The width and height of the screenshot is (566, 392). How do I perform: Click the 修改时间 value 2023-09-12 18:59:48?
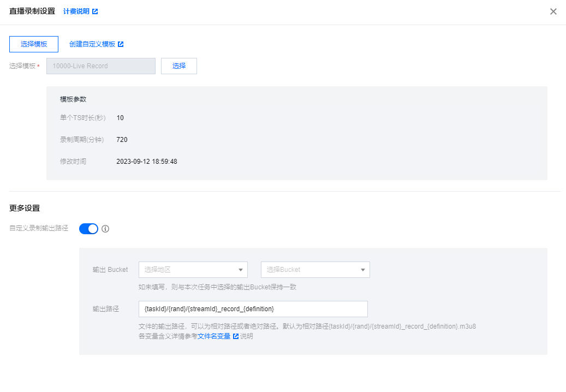coord(147,162)
